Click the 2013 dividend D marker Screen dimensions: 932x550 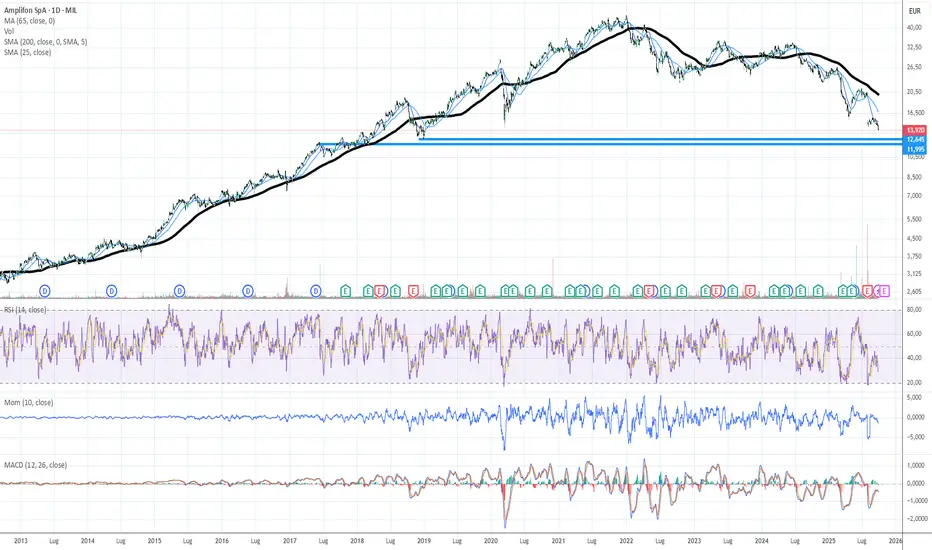(45, 291)
